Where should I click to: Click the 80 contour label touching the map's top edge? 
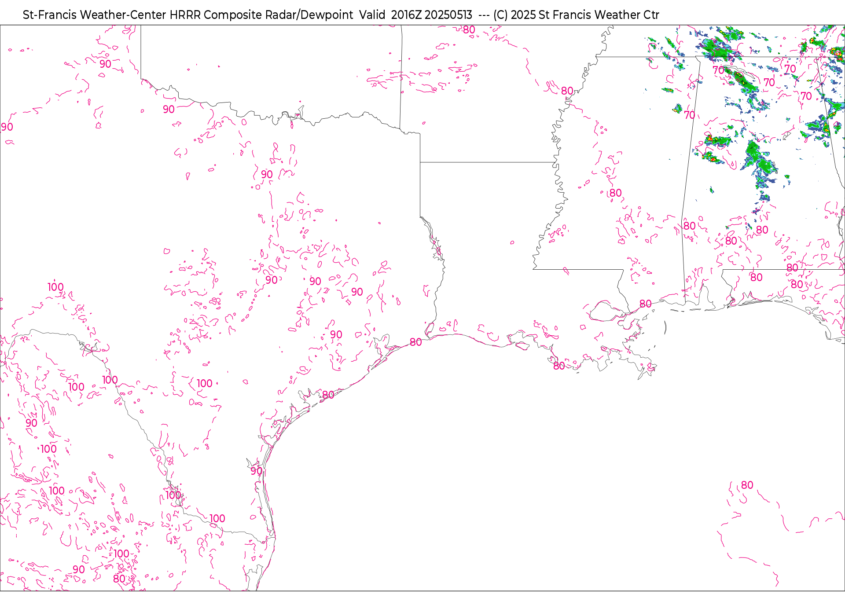click(x=469, y=30)
